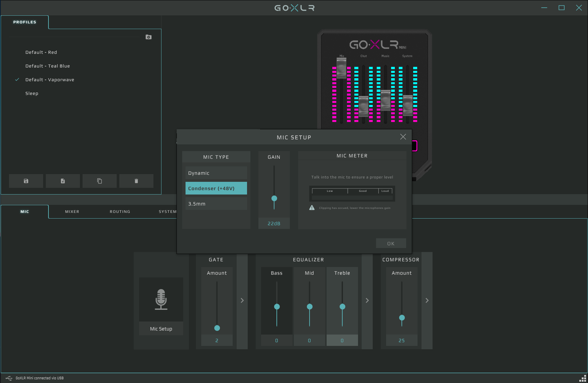Click the Mic Setup button
The width and height of the screenshot is (588, 383).
pyautogui.click(x=161, y=329)
